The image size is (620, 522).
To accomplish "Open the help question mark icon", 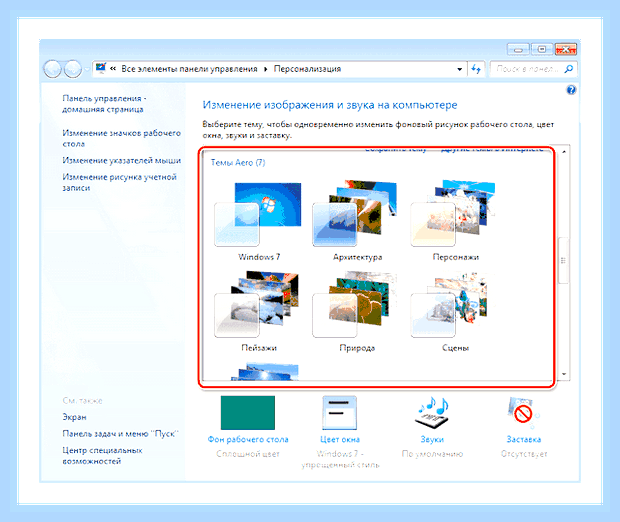I will click(x=571, y=90).
